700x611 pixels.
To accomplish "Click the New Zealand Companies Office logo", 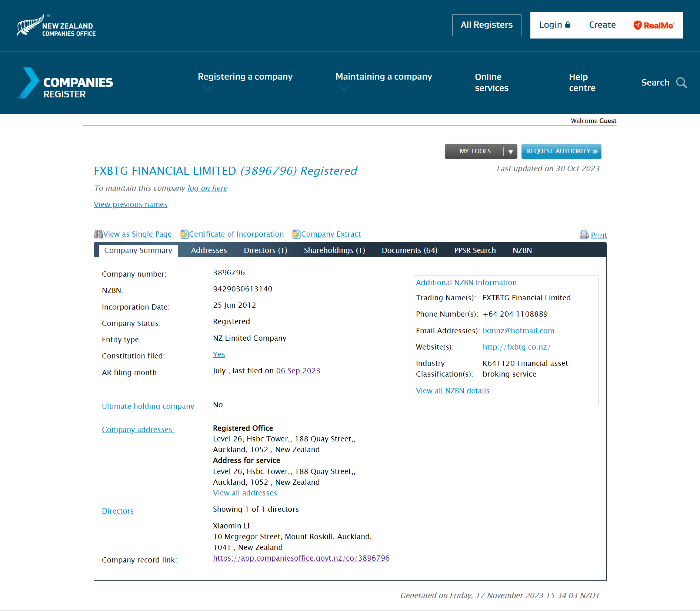I will 56,26.
